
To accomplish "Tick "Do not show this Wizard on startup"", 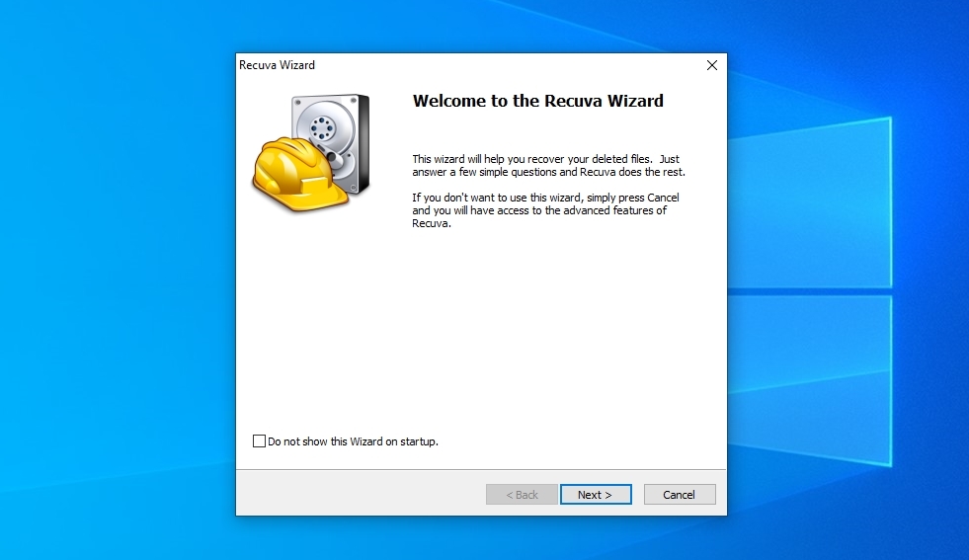I will point(259,441).
